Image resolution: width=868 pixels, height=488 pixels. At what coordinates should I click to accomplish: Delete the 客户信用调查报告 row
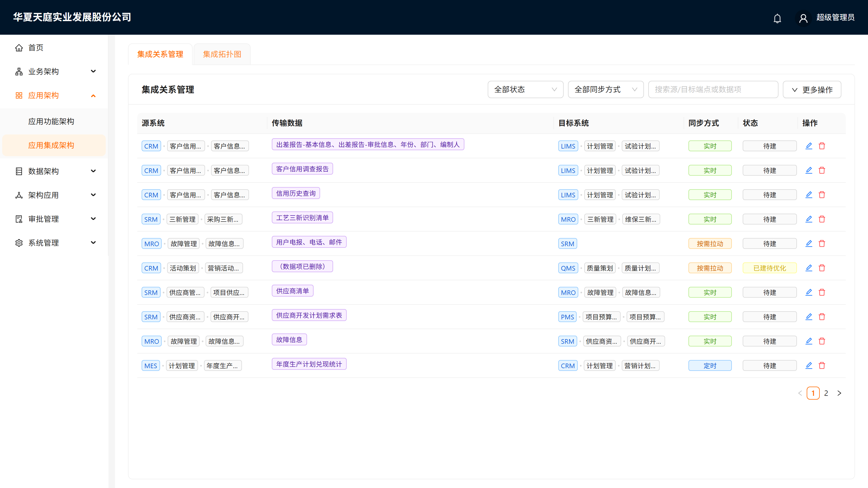tap(822, 171)
